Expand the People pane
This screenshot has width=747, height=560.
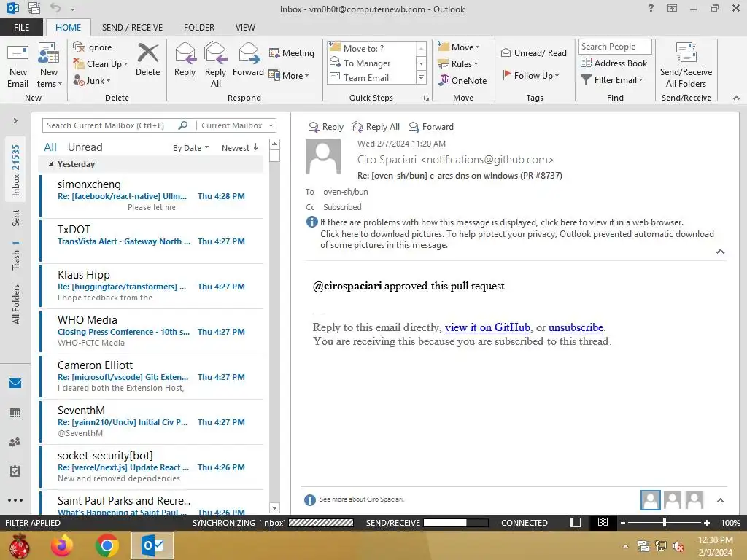[720, 500]
